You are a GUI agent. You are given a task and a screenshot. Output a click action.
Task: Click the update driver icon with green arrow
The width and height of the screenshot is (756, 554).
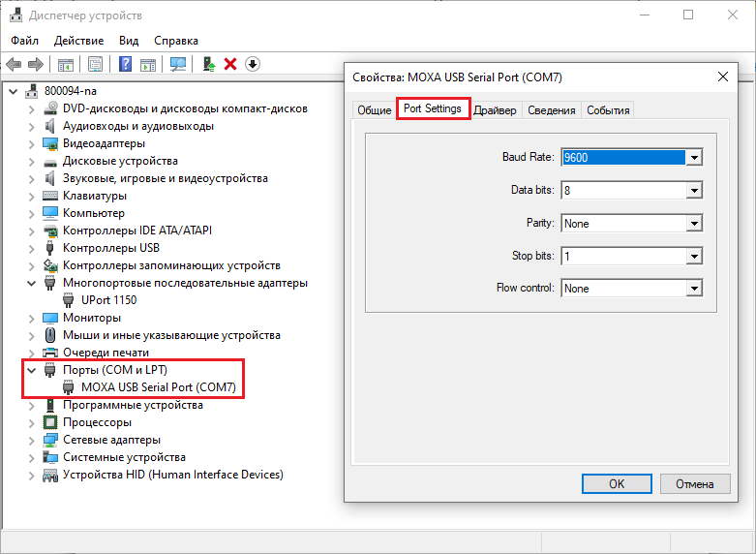coord(207,64)
